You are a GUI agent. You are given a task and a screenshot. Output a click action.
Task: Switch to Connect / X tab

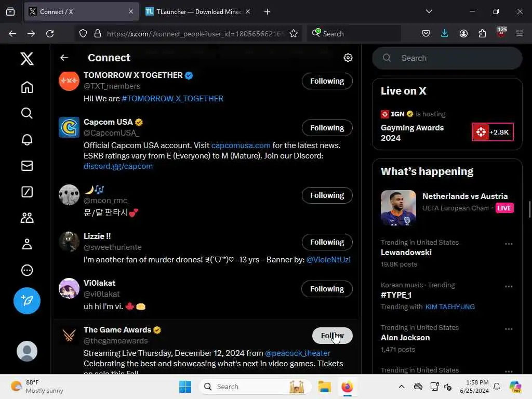click(x=82, y=12)
